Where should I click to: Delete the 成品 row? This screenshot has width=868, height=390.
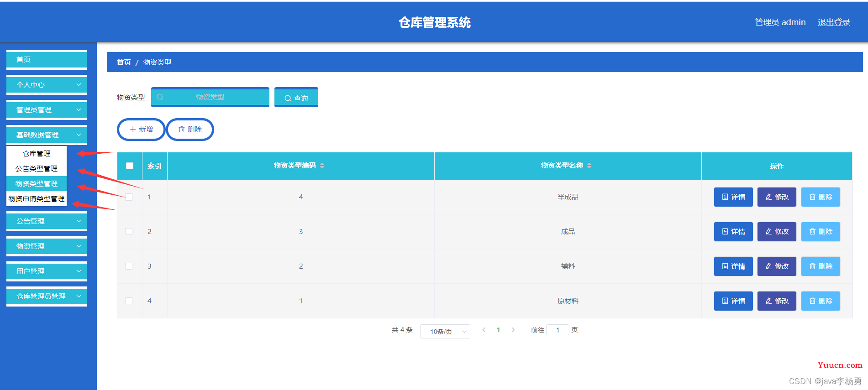(x=821, y=232)
